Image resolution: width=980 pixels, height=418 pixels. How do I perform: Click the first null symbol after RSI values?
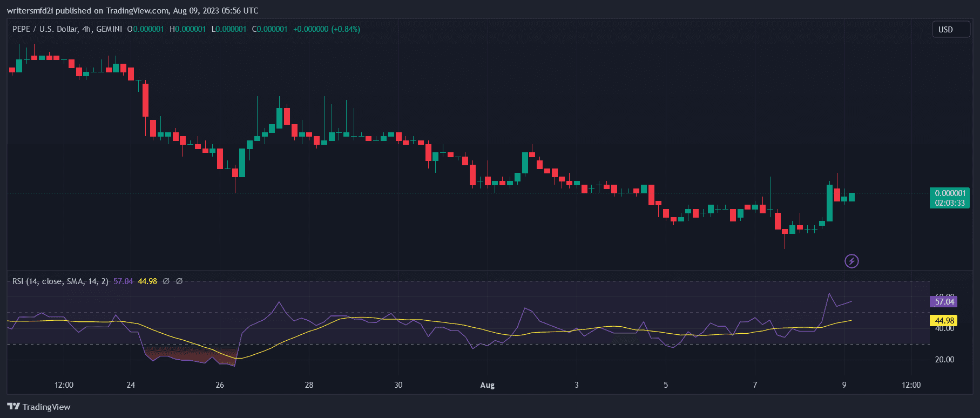(x=166, y=281)
